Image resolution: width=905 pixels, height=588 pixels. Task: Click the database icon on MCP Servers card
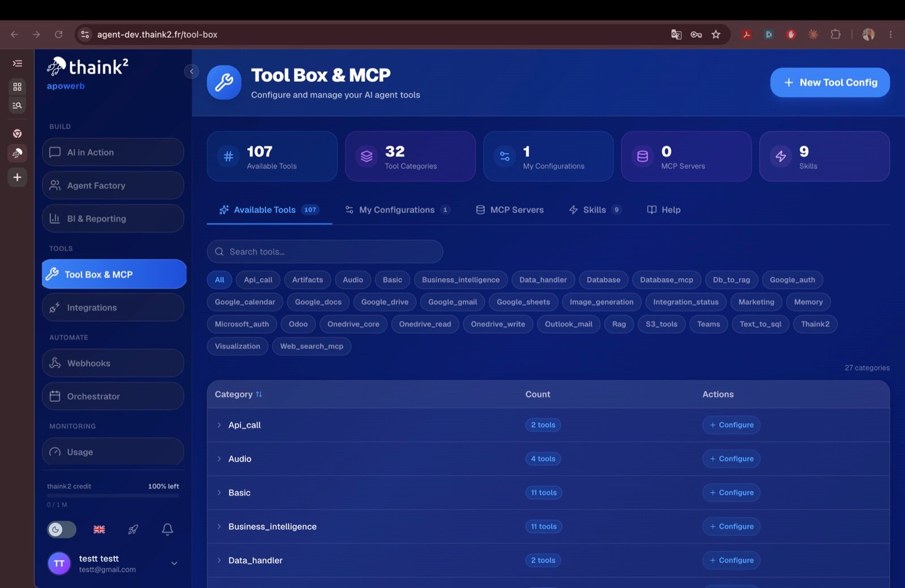tap(643, 157)
